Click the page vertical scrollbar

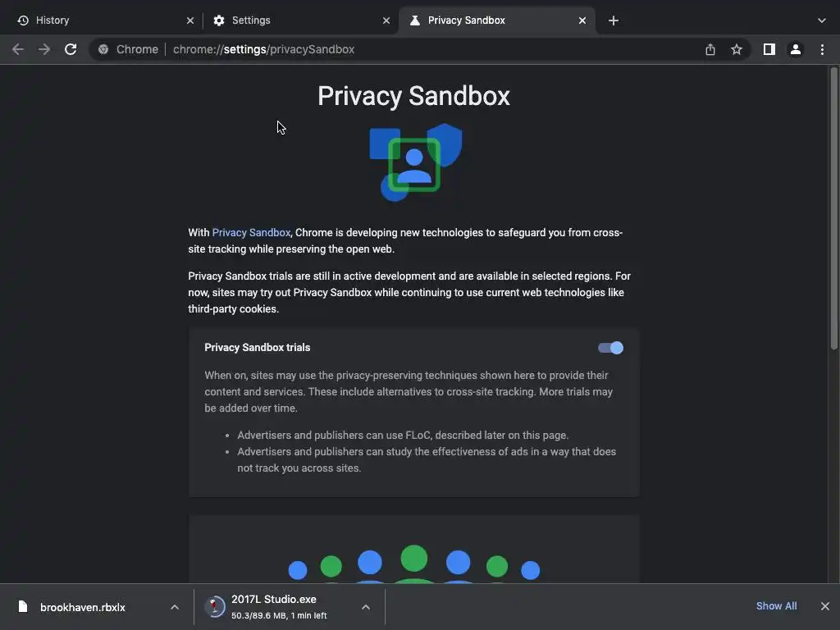point(833,209)
